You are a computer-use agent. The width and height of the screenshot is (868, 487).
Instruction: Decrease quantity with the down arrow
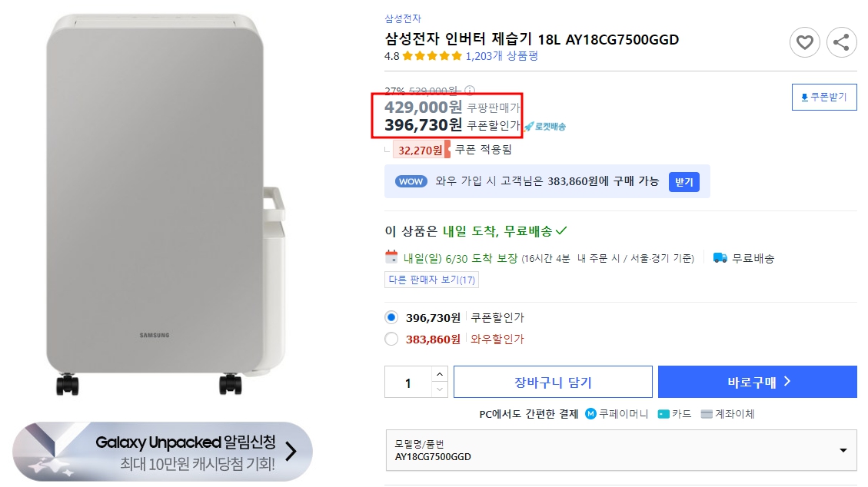click(438, 389)
